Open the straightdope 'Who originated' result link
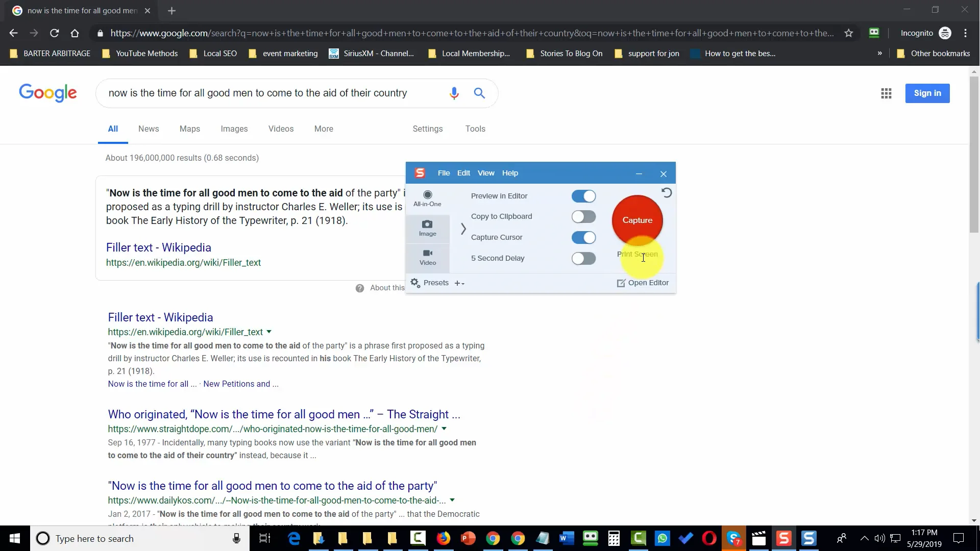Screen dimensions: 980x551 [x=284, y=414]
